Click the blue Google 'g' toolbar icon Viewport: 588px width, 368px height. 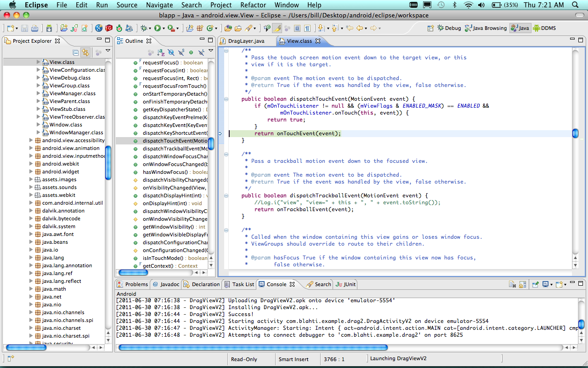(x=99, y=29)
